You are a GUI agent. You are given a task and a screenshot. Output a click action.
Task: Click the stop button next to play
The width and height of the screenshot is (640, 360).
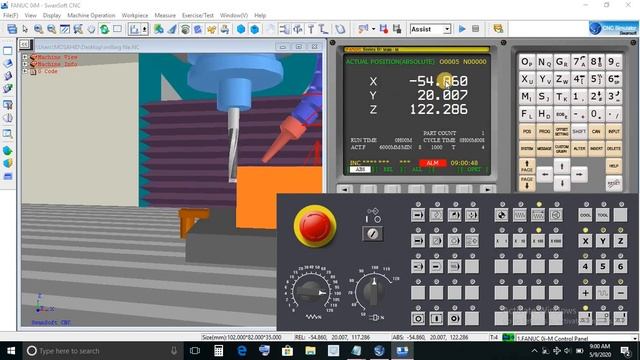(x=476, y=29)
